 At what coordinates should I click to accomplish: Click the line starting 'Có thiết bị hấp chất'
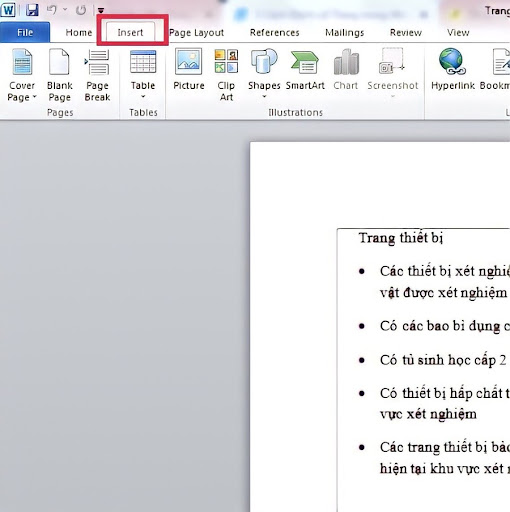pyautogui.click(x=445, y=393)
